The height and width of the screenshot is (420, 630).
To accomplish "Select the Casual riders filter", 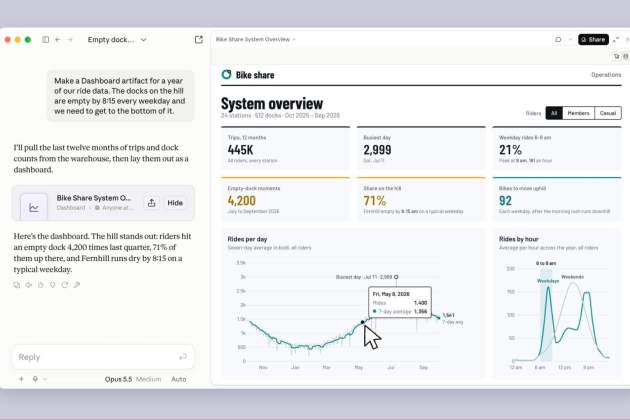I will tap(608, 113).
